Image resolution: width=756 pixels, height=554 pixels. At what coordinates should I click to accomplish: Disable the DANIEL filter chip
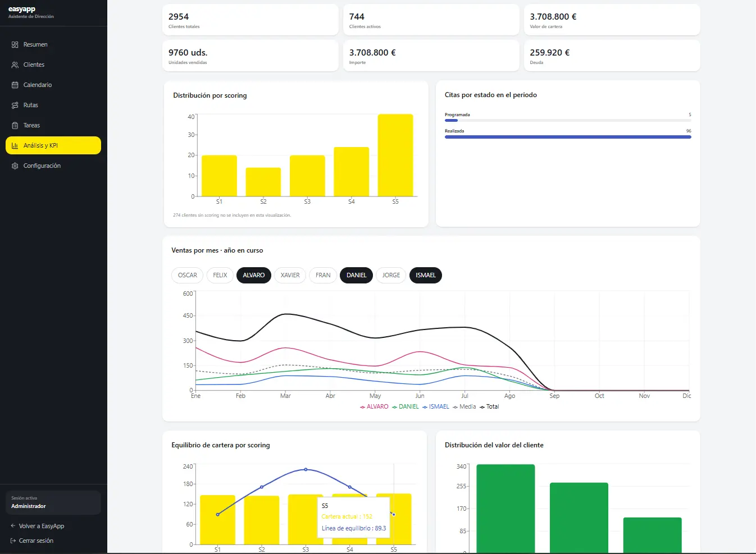pos(357,275)
